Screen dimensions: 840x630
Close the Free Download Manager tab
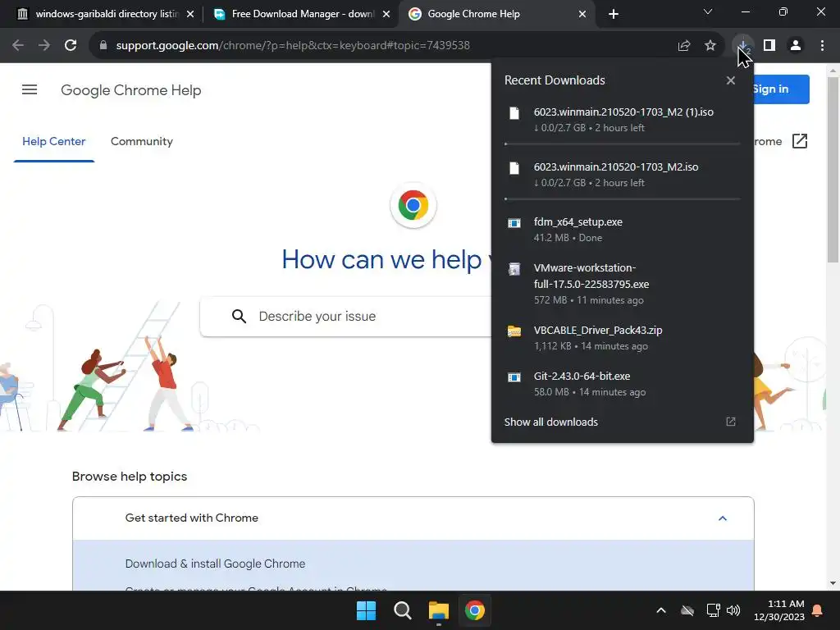(386, 14)
